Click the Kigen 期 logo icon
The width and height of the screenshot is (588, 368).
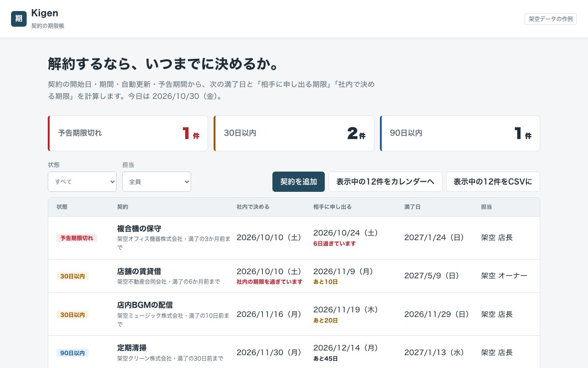(x=19, y=19)
